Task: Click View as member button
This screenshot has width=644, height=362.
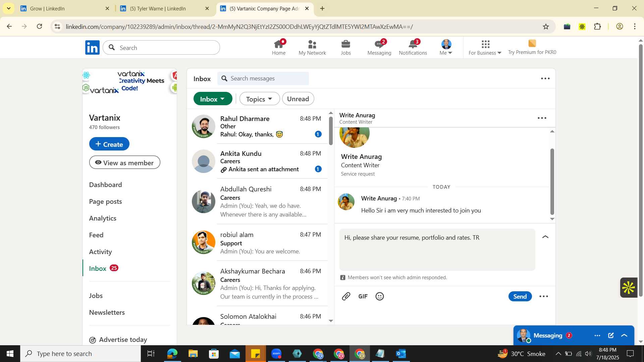Action: [x=124, y=162]
